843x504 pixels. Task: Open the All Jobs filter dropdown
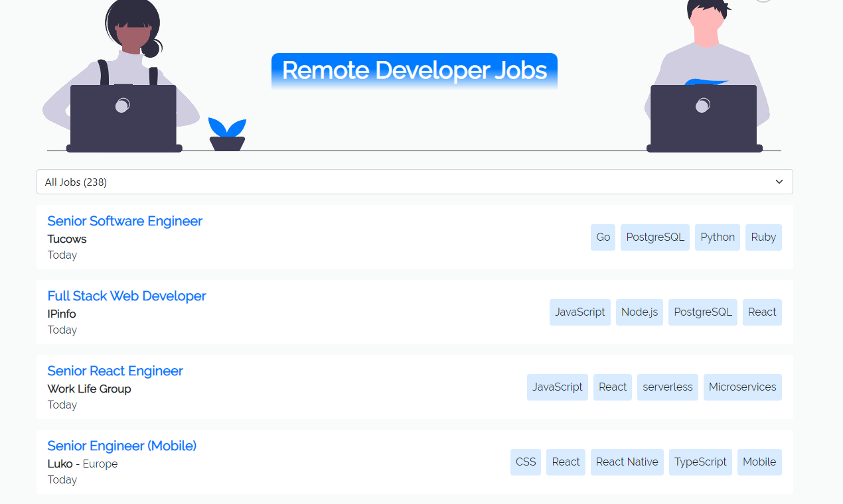(414, 181)
